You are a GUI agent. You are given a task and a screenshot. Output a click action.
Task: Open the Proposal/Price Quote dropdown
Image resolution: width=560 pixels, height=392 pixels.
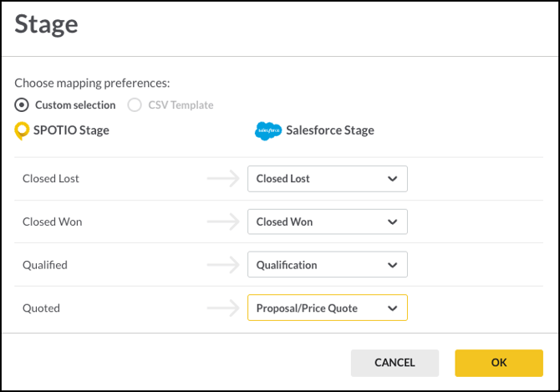tap(328, 308)
